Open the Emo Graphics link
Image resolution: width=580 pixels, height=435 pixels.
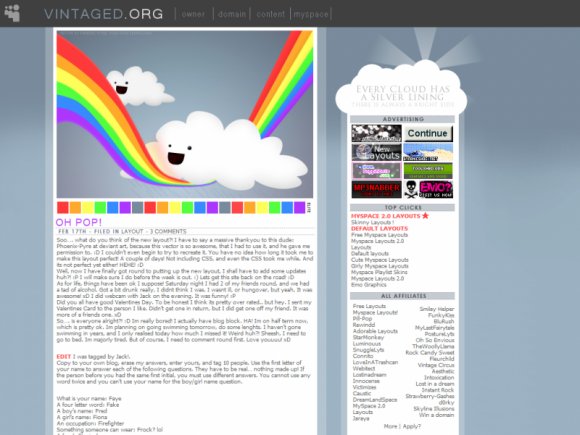point(368,285)
